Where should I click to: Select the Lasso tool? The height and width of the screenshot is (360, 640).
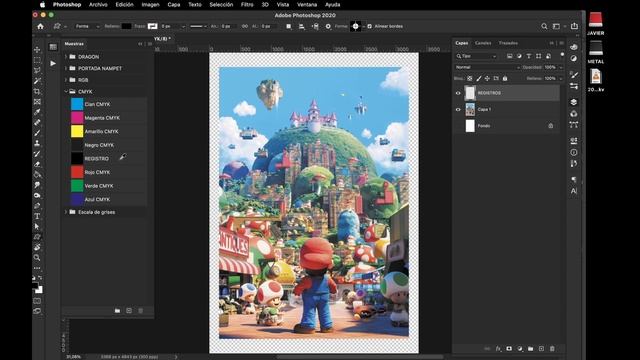pyautogui.click(x=37, y=70)
